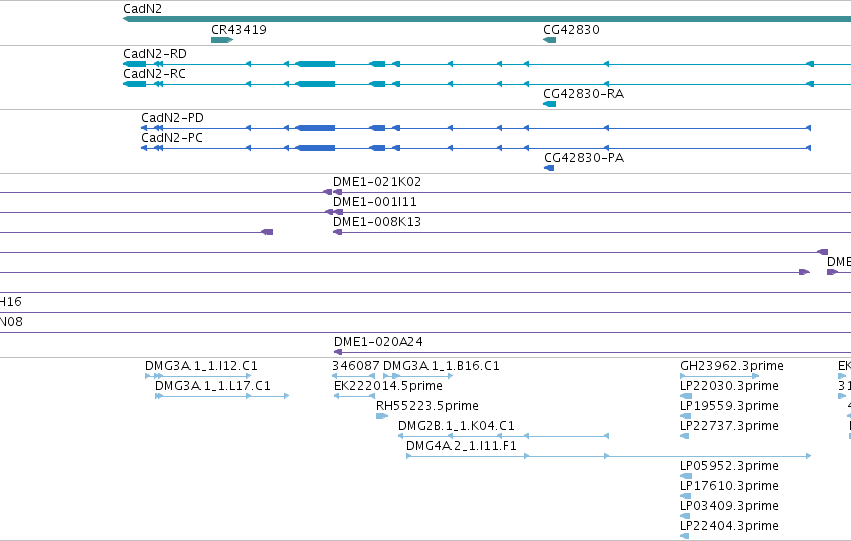
Task: Click the CG42830-RA transcript label
Action: 583,94
